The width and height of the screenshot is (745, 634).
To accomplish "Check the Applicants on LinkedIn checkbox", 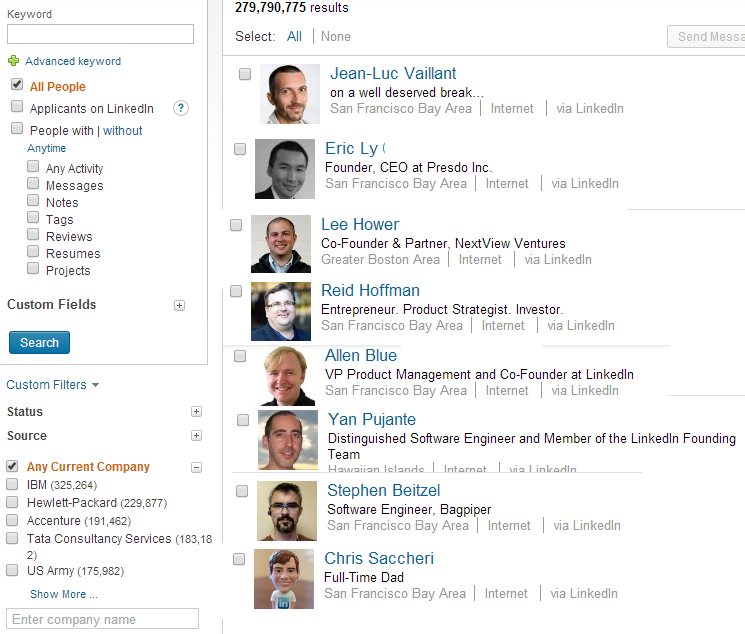I will click(17, 107).
